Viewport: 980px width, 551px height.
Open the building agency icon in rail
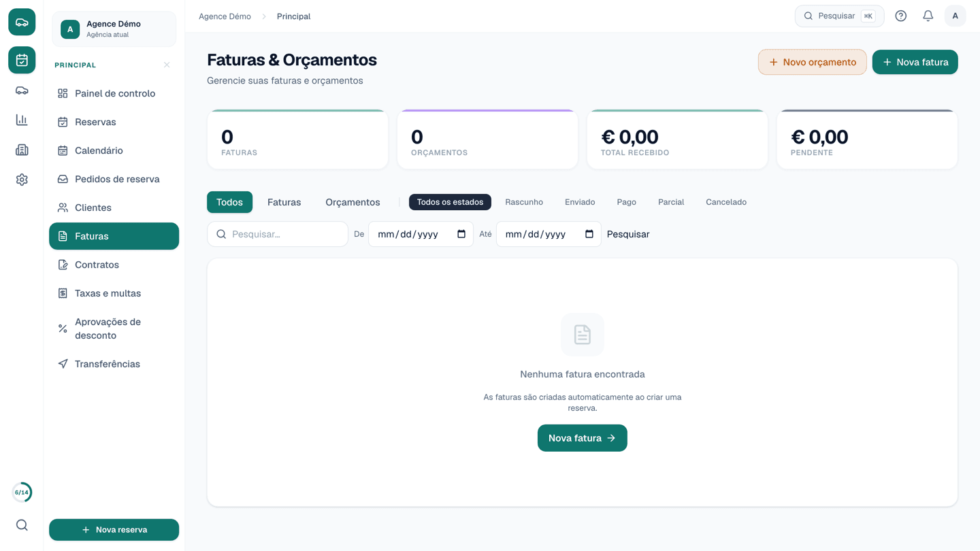(22, 150)
